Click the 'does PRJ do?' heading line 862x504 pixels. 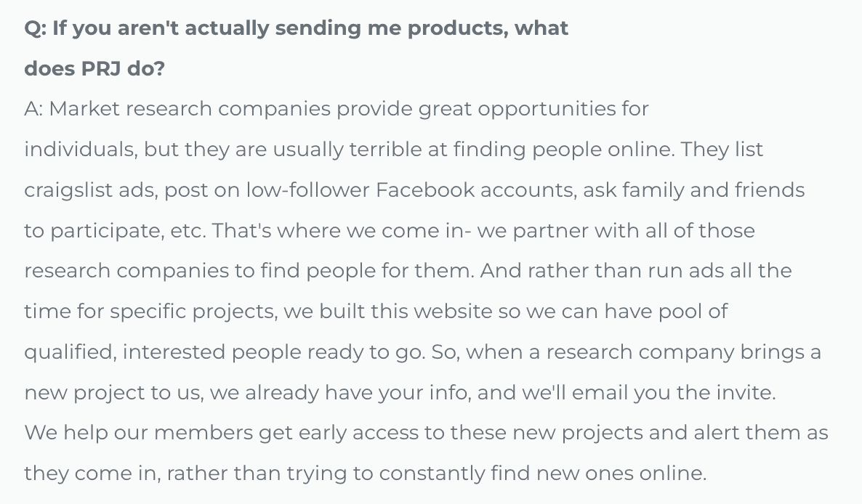(94, 69)
